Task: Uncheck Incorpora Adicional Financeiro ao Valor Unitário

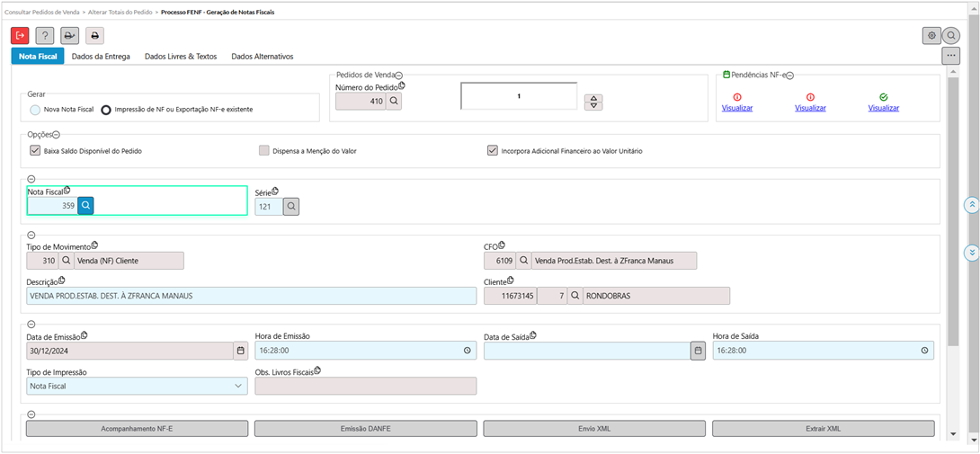Action: [493, 151]
